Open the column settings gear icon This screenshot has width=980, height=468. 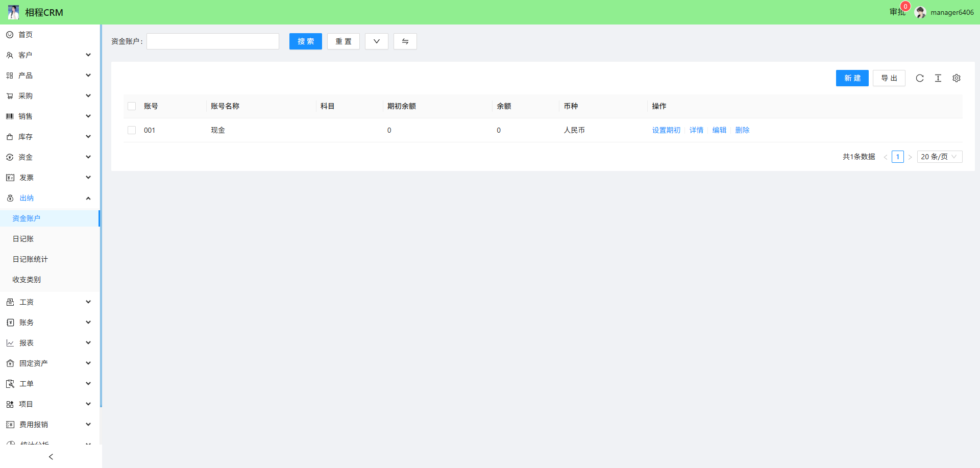(956, 78)
